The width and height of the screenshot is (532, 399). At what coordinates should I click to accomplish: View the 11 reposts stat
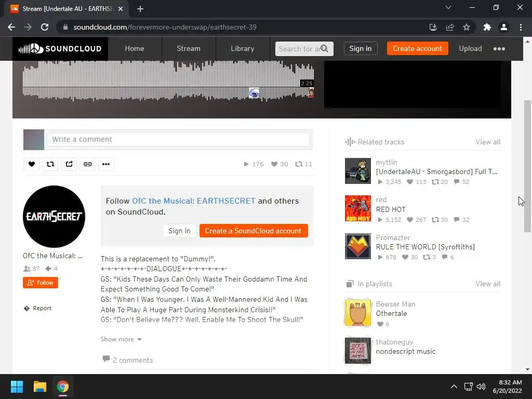[x=303, y=164]
